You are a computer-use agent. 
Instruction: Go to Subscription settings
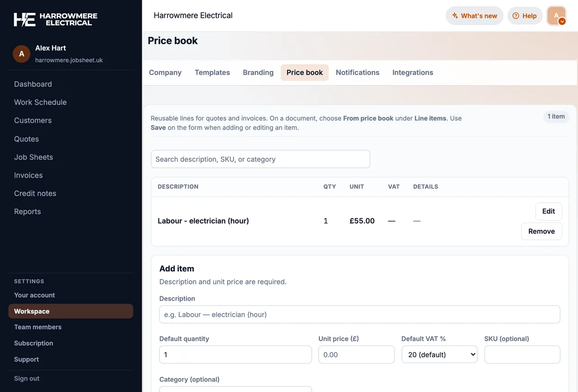click(x=33, y=343)
